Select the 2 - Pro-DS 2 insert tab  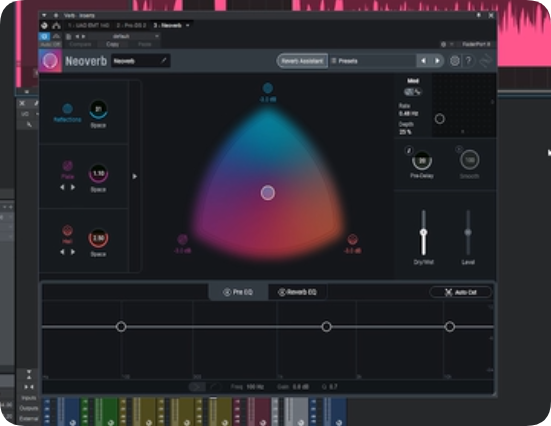pos(131,25)
